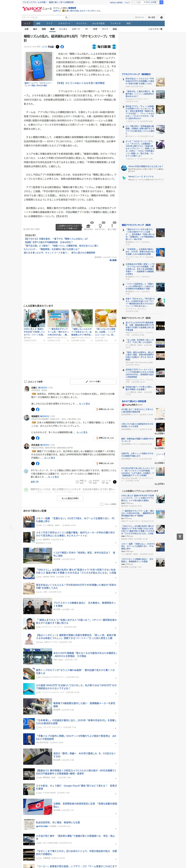This screenshot has height=868, width=186.
Task: Click the Yahoo!ニュース オリジナル sidebar icon
Action: 124,178
